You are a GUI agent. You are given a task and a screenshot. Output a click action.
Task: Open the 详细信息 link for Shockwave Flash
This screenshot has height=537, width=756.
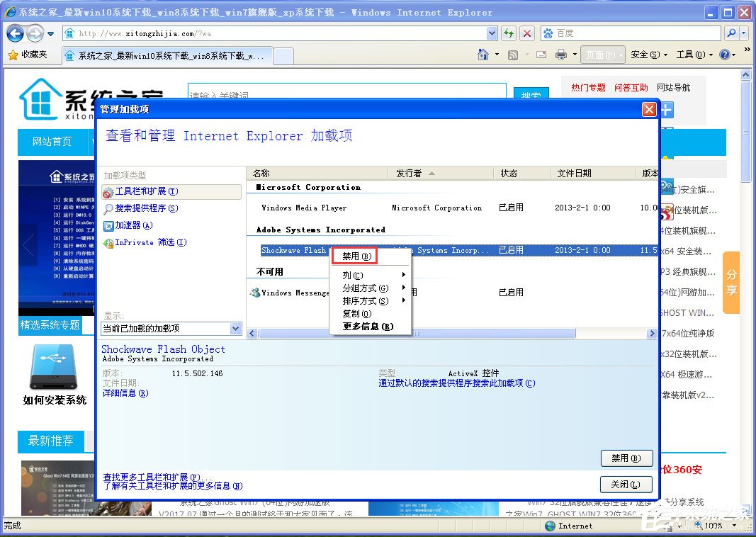125,393
